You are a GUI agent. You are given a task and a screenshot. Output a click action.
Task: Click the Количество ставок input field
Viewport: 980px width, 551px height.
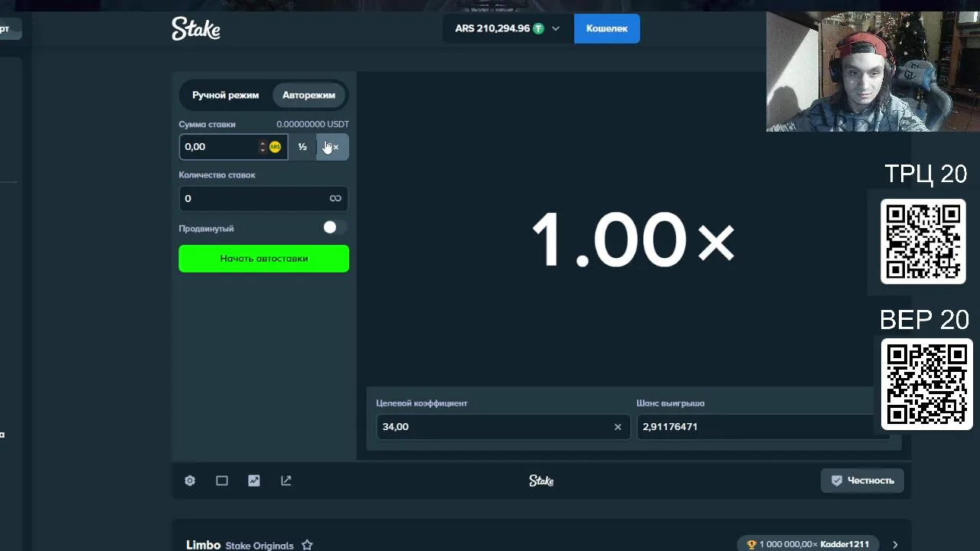(x=263, y=198)
